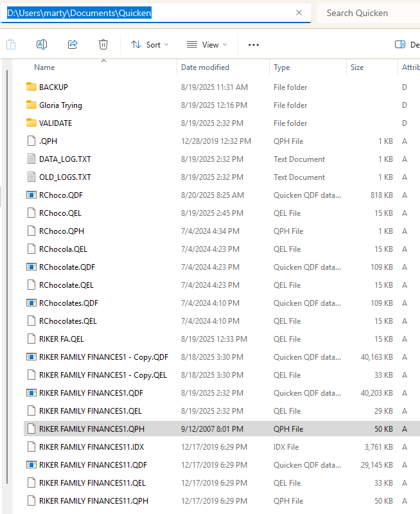The height and width of the screenshot is (514, 420).
Task: Click the RIKER FAMILY FINANCES1.QDF icon
Action: point(31,393)
